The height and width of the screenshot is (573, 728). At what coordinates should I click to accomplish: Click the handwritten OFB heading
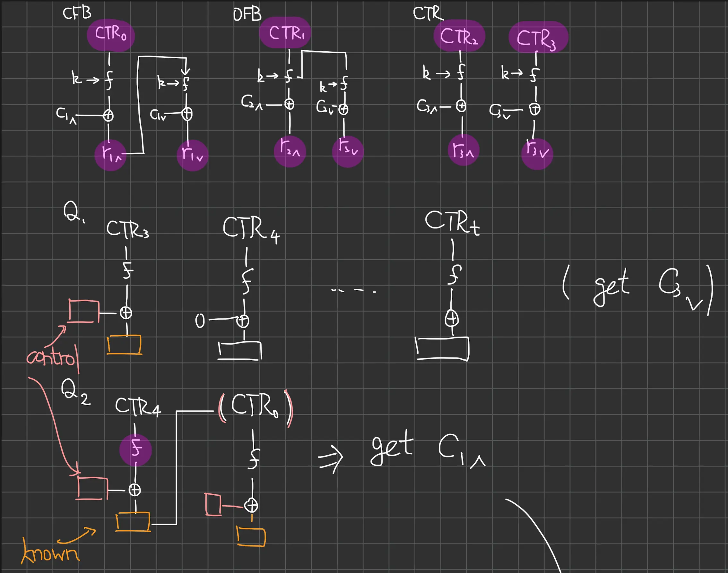[x=247, y=15]
